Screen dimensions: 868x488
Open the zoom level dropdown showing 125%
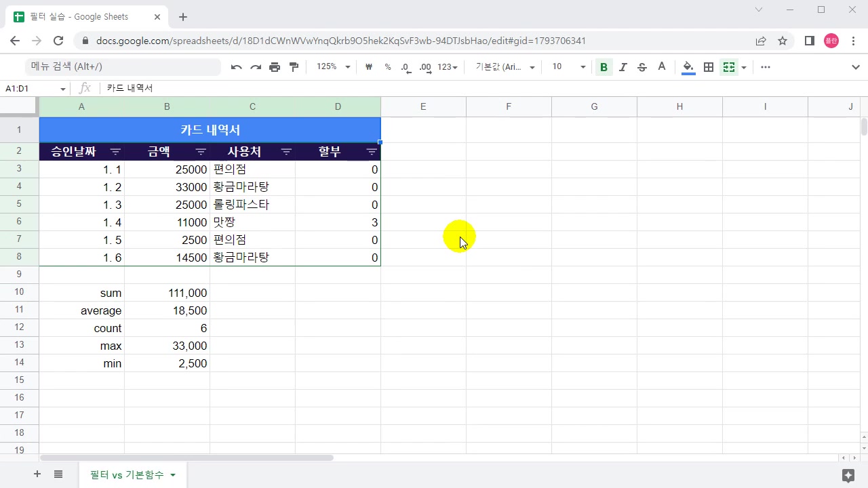[332, 67]
